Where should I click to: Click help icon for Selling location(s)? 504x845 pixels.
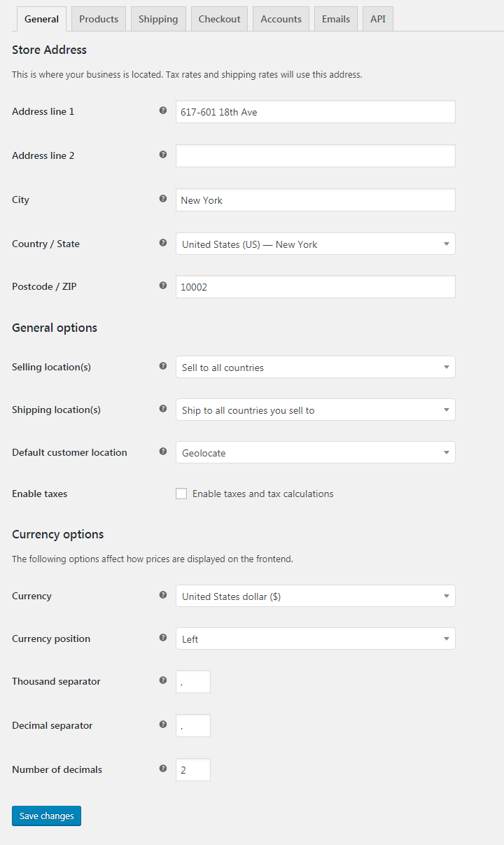pos(163,366)
